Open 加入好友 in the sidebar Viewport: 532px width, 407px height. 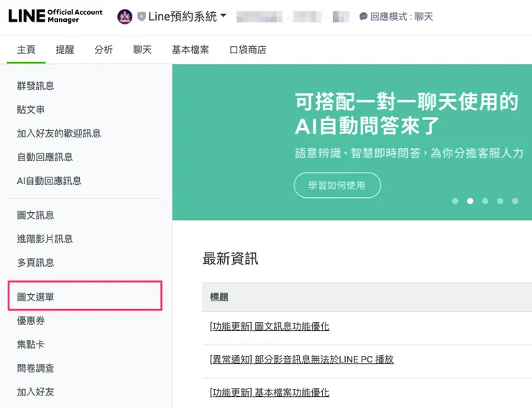pyautogui.click(x=36, y=392)
